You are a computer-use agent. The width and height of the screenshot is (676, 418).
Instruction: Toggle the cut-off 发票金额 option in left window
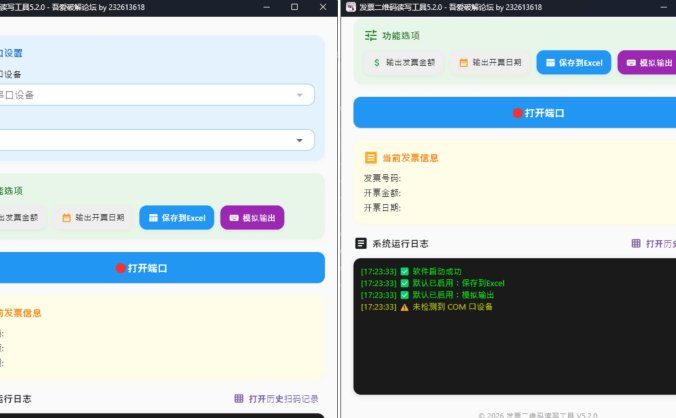(x=22, y=218)
